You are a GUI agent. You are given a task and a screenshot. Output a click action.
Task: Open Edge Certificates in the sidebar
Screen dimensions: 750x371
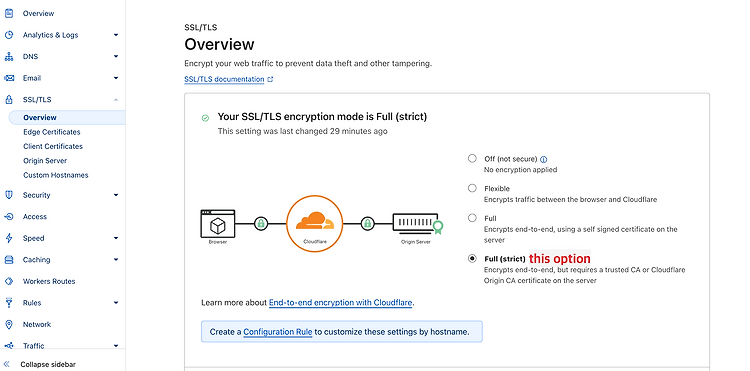point(52,132)
